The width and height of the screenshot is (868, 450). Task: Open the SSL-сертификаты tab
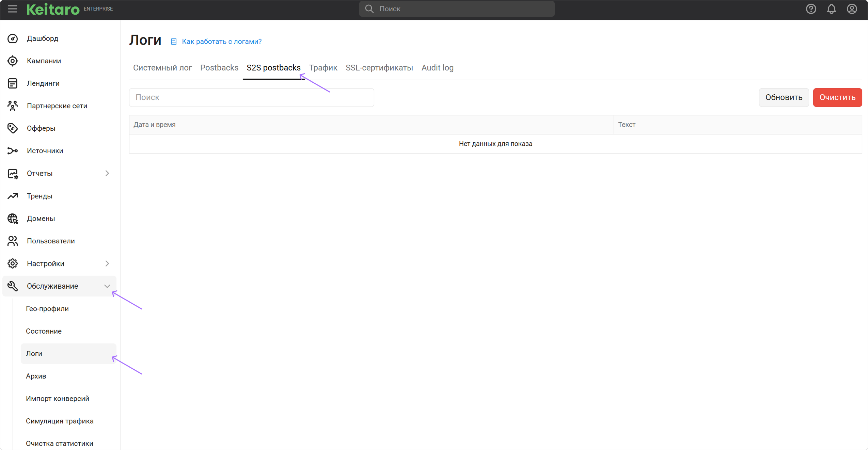click(379, 68)
